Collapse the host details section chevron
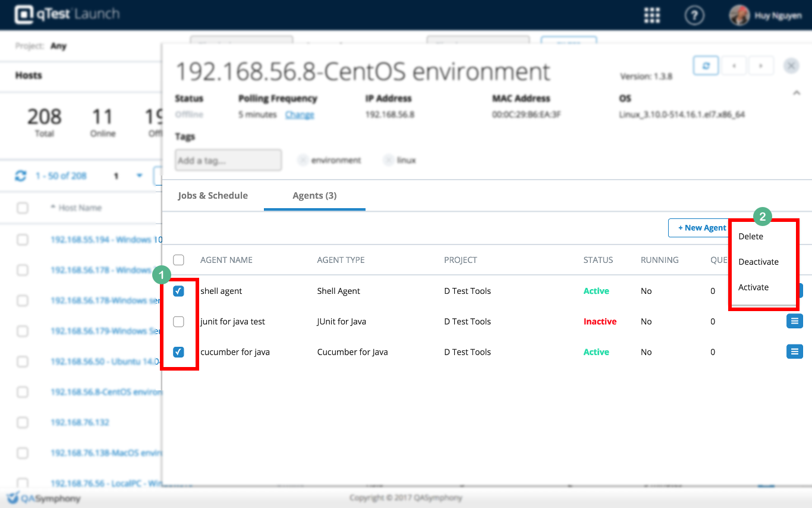The height and width of the screenshot is (508, 812). (797, 93)
